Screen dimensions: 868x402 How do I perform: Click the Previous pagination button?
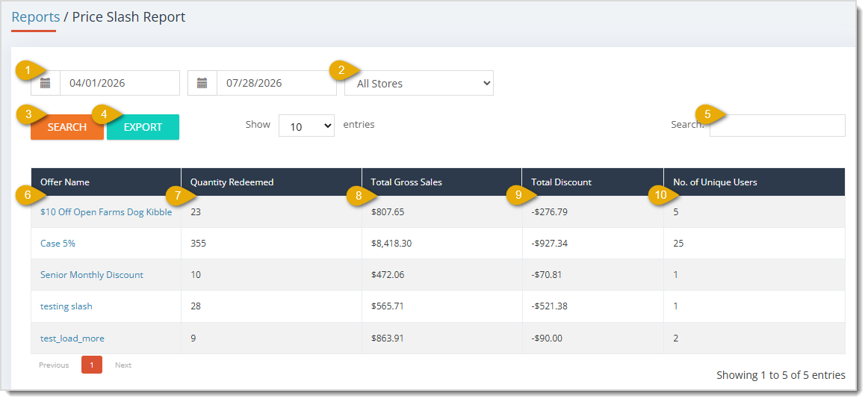click(54, 365)
